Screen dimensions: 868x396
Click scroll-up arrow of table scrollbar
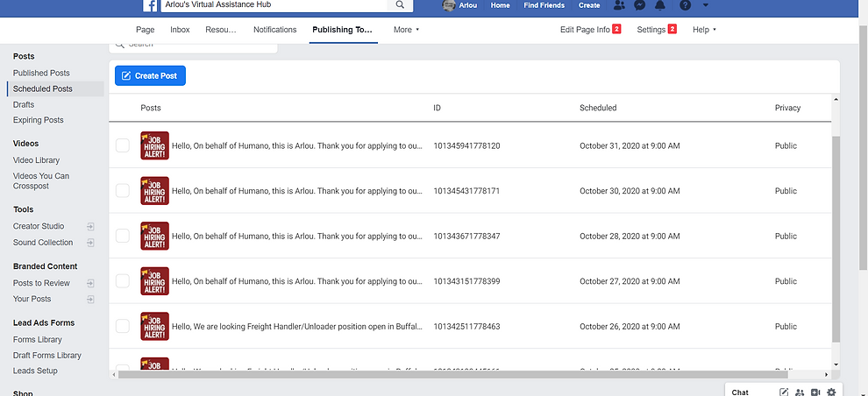tap(836, 100)
